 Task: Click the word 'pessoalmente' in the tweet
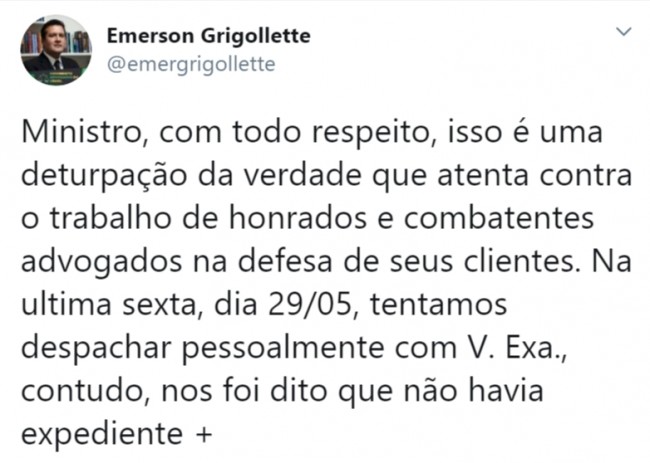[283, 348]
